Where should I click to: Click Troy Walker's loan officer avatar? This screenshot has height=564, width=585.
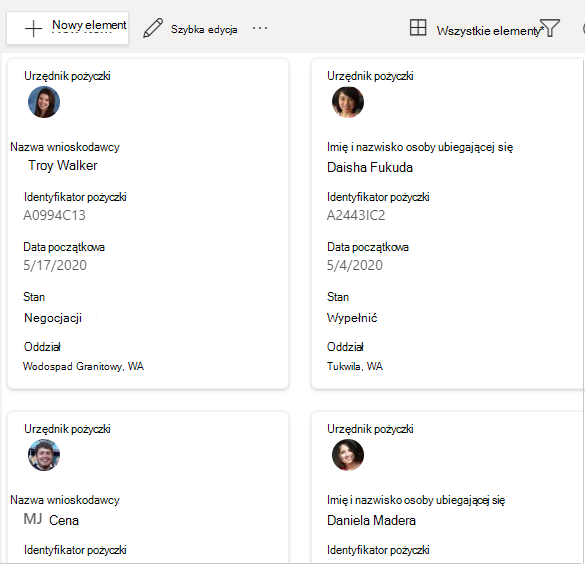[x=44, y=102]
